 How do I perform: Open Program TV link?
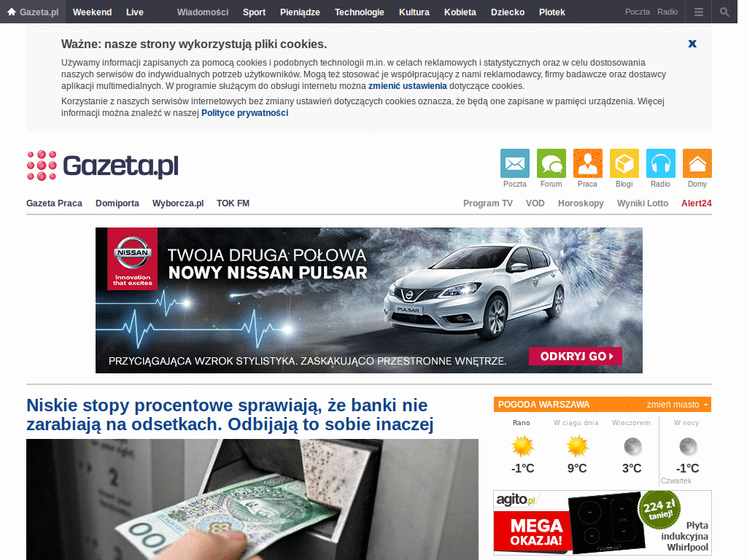[x=488, y=203]
